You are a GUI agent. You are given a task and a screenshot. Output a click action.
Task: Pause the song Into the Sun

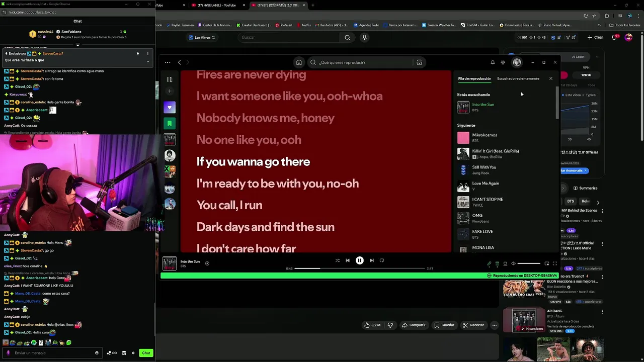pyautogui.click(x=360, y=260)
